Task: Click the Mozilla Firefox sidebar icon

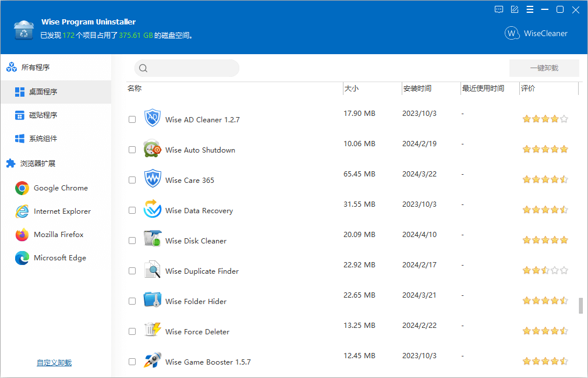Action: (22, 234)
